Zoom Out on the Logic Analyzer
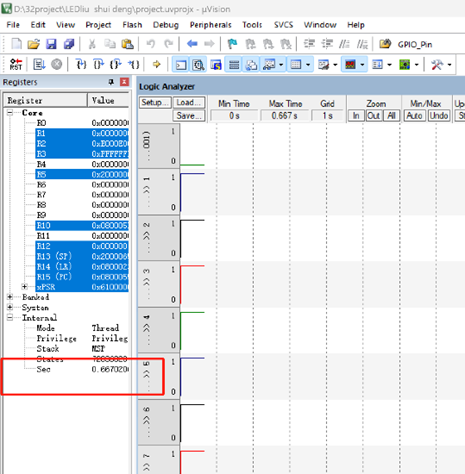465x474 pixels. coord(374,116)
